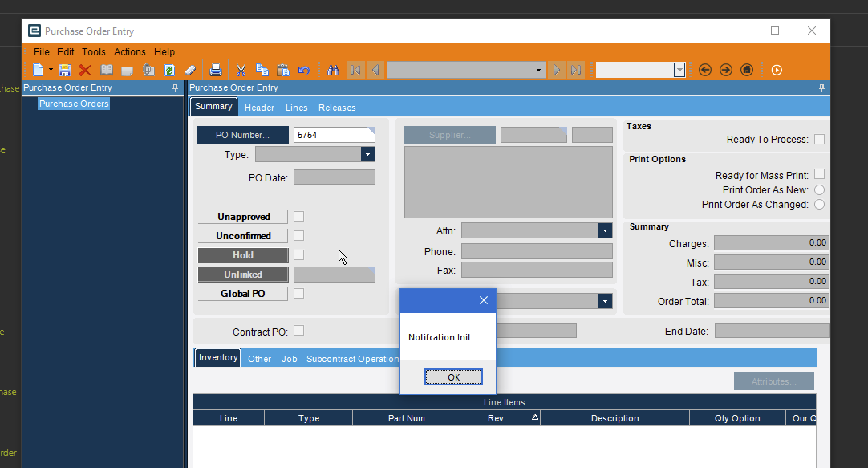Image resolution: width=868 pixels, height=468 pixels.
Task: Go to last record navigation icon
Action: pos(576,71)
